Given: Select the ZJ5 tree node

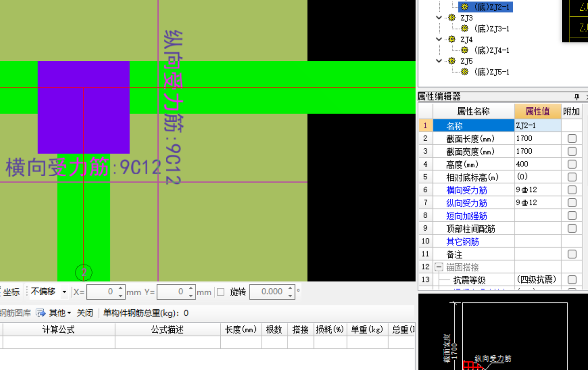Looking at the screenshot, I should (x=466, y=61).
